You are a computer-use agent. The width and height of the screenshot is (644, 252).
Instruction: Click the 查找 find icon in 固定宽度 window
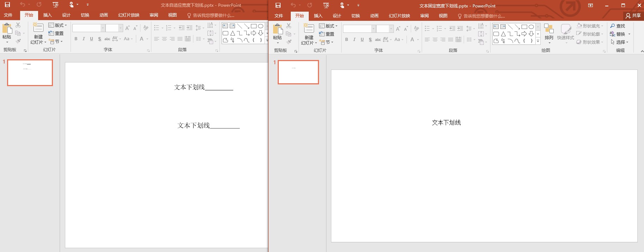coord(613,26)
